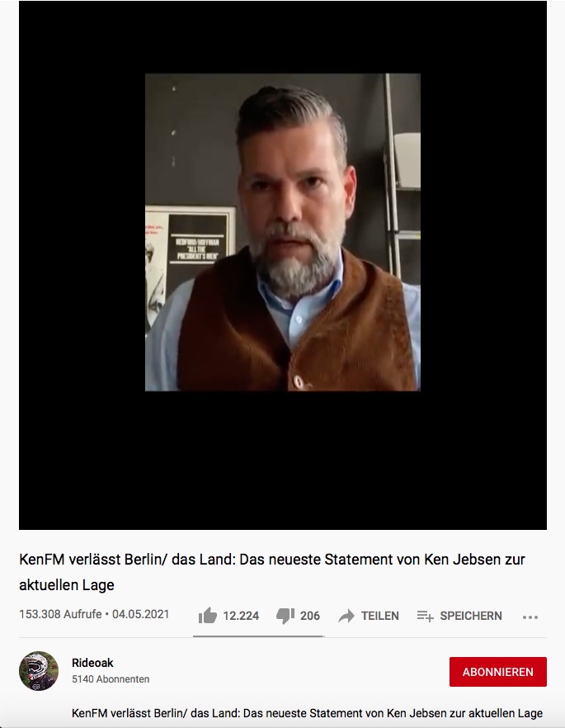
Task: Click the 206 dislike count
Action: 310,616
